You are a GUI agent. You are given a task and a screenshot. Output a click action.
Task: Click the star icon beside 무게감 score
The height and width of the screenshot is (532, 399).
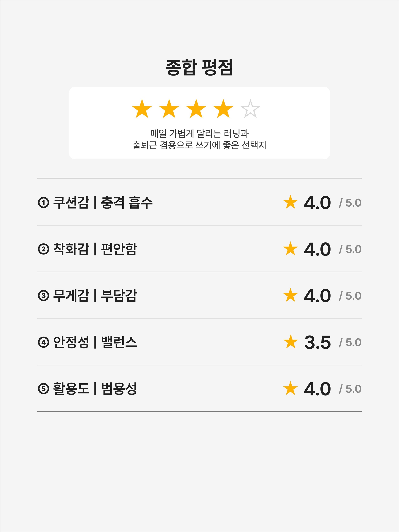(290, 295)
